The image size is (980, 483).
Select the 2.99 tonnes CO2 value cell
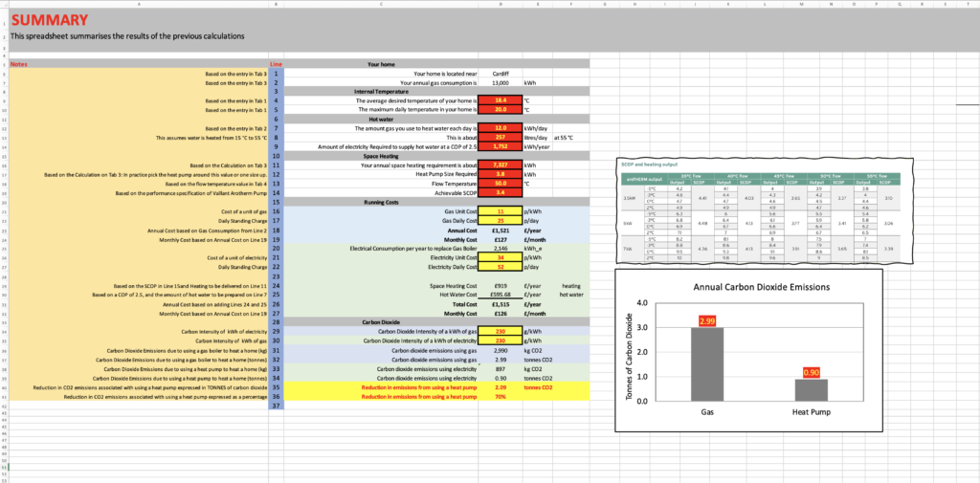[x=500, y=360]
